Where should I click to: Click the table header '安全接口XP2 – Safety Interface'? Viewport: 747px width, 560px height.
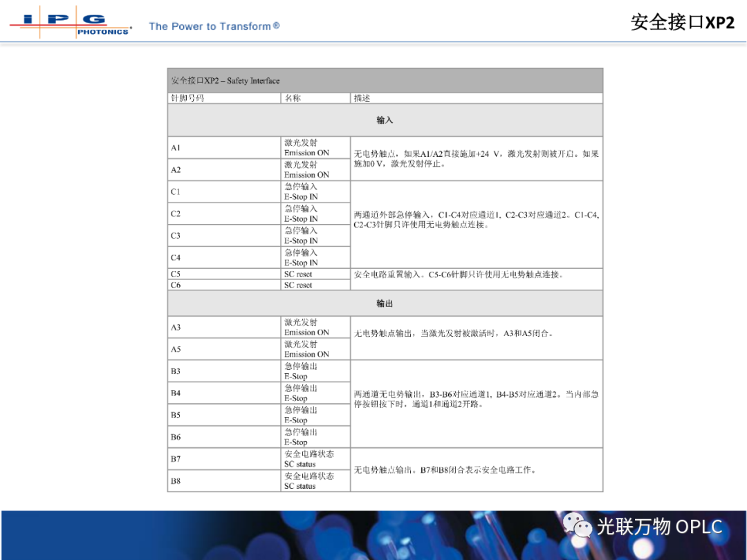[x=225, y=81]
